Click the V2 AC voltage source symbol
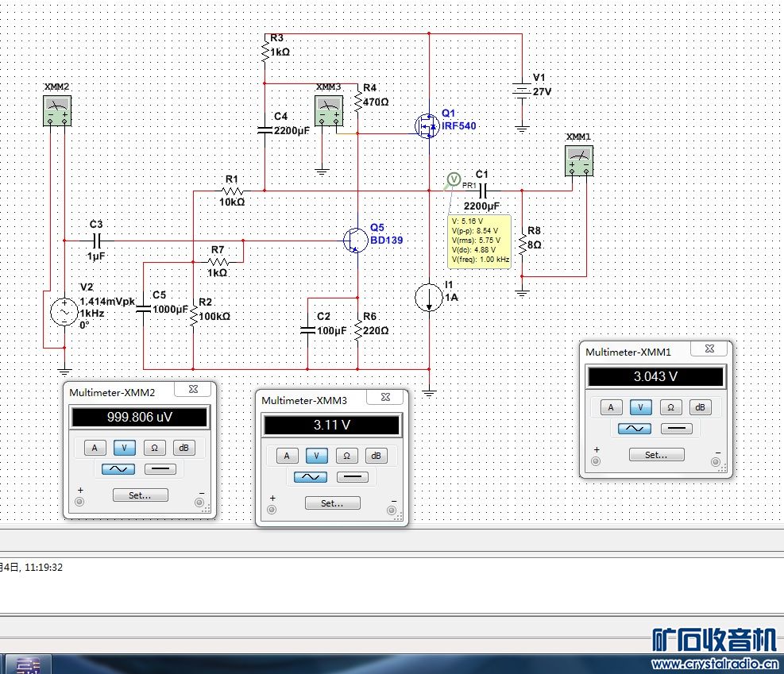The width and height of the screenshot is (784, 674). pos(64,312)
